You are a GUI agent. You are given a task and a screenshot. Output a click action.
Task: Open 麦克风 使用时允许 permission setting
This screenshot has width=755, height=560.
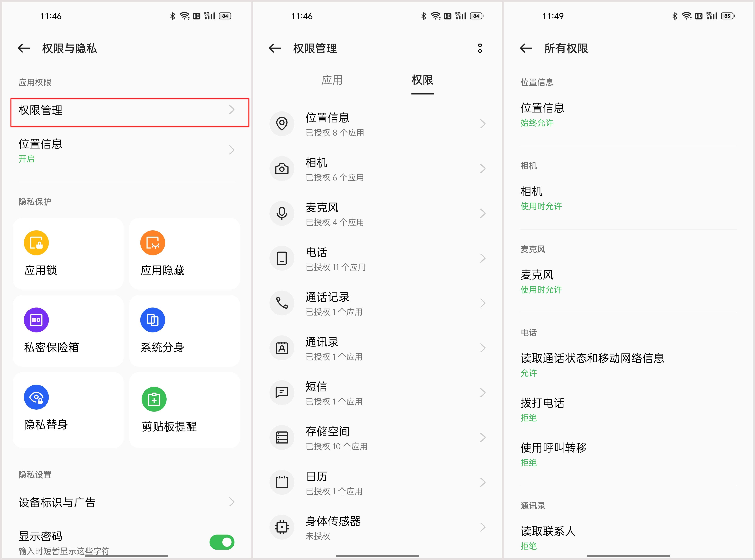coord(628,282)
